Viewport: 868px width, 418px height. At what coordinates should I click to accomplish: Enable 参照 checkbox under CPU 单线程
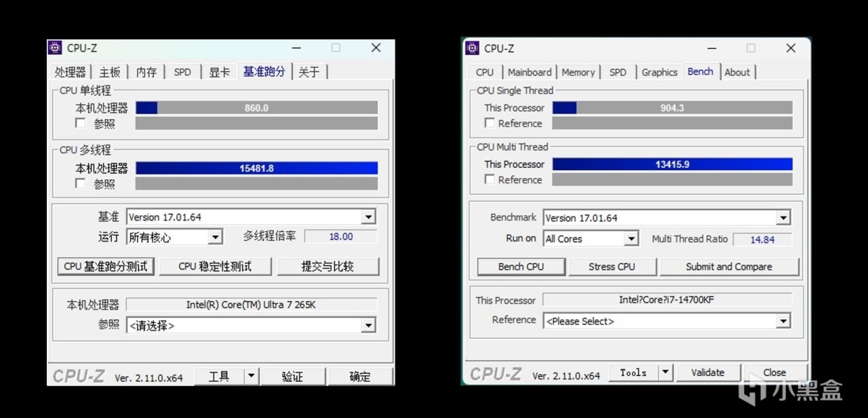(81, 123)
